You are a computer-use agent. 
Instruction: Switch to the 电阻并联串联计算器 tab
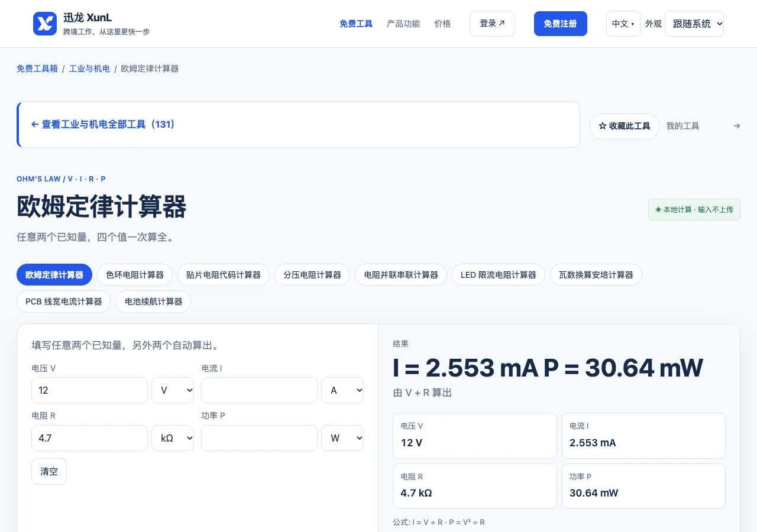(401, 275)
